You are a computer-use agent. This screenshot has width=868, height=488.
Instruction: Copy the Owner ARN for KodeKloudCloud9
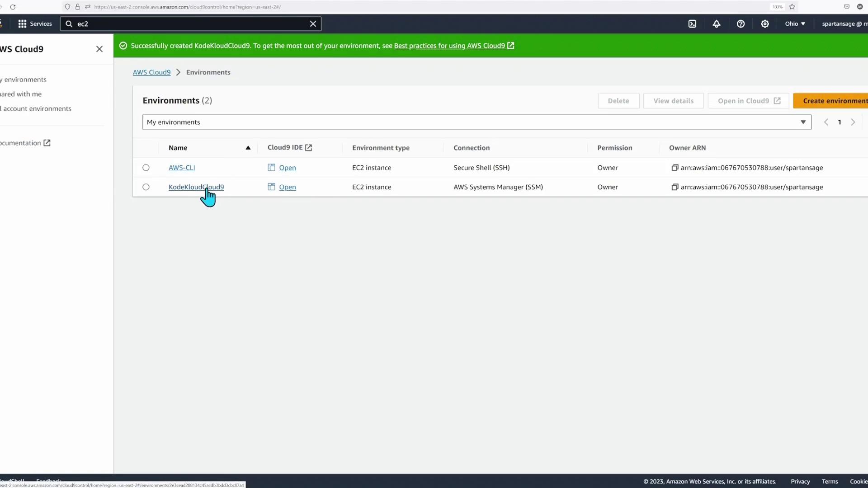click(x=675, y=187)
